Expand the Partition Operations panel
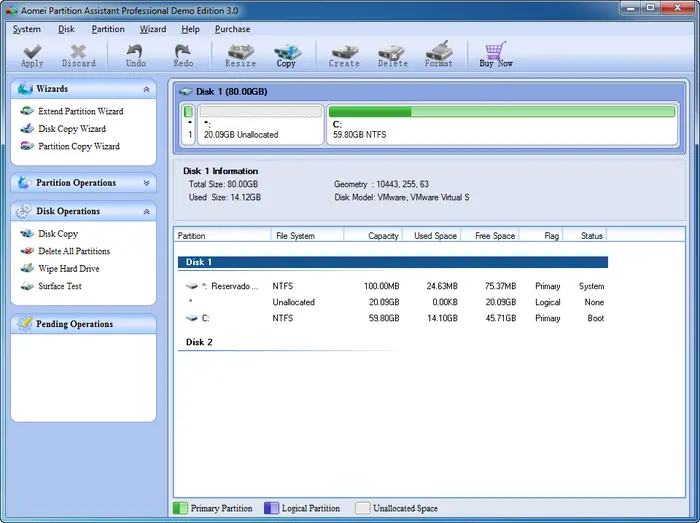Screen dimensions: 700x523 pyautogui.click(x=147, y=183)
